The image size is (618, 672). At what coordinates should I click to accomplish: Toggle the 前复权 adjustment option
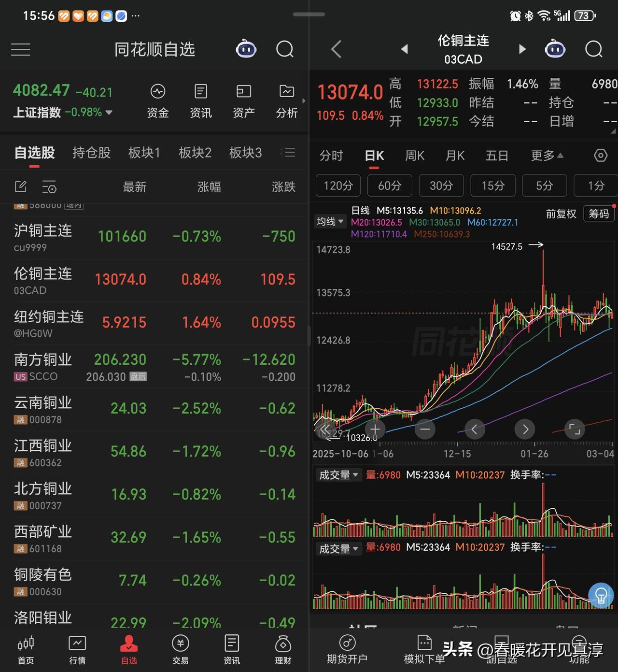(x=561, y=214)
